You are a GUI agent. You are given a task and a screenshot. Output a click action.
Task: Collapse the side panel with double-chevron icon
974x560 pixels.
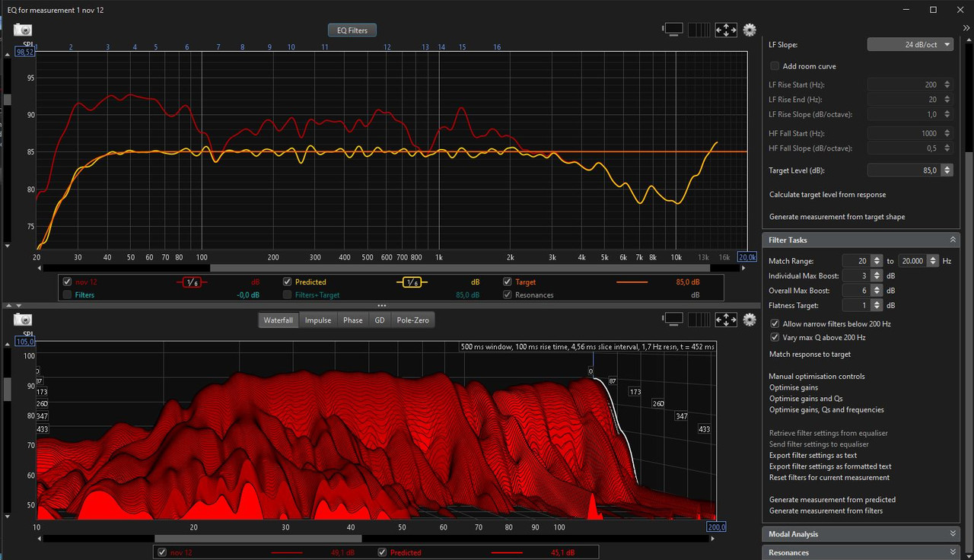(x=966, y=27)
